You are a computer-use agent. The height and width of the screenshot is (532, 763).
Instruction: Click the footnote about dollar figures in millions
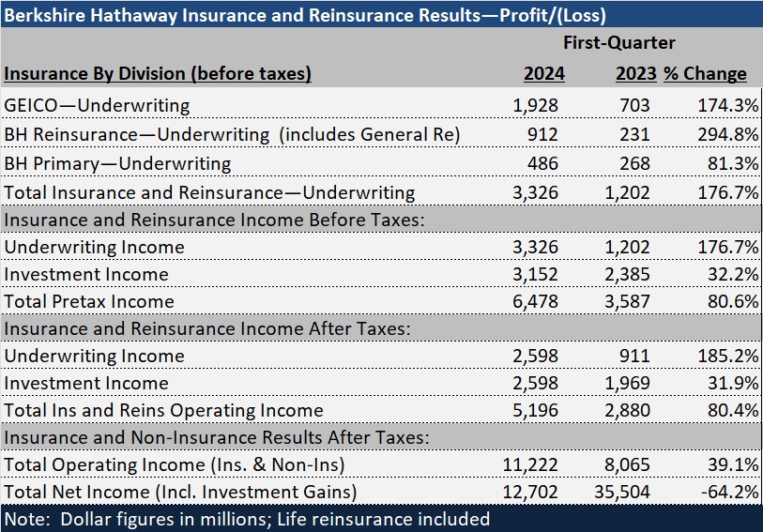[x=247, y=519]
